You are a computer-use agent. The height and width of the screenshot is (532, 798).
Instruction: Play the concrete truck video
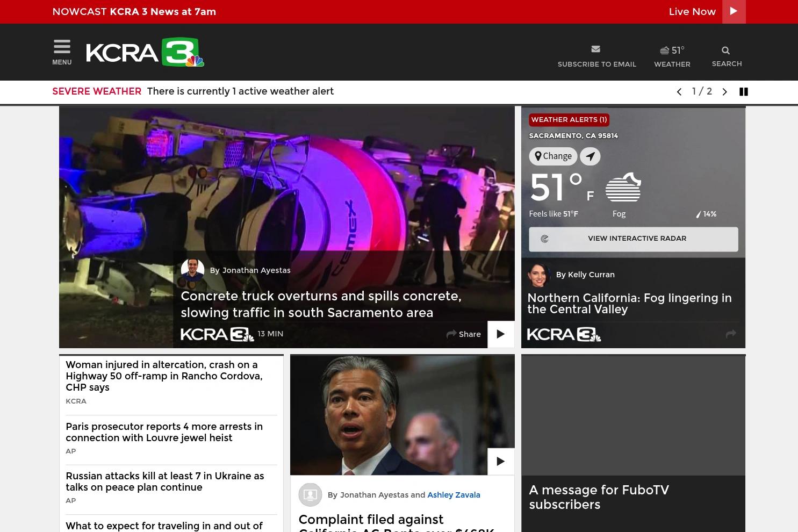[501, 334]
